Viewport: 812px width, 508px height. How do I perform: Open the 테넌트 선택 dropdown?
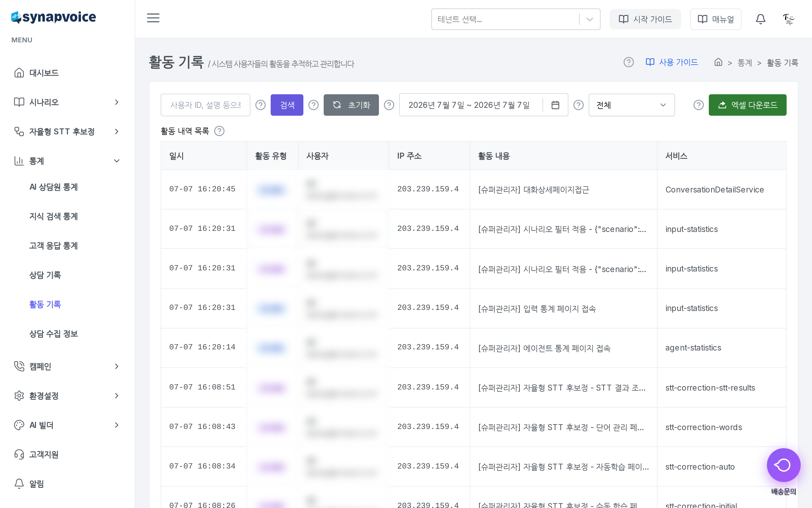coord(516,19)
